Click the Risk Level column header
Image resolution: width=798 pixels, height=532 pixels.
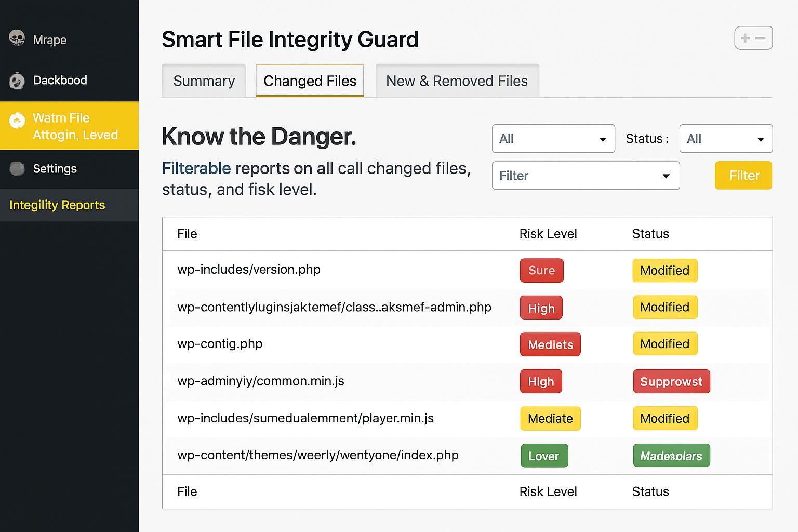[548, 234]
